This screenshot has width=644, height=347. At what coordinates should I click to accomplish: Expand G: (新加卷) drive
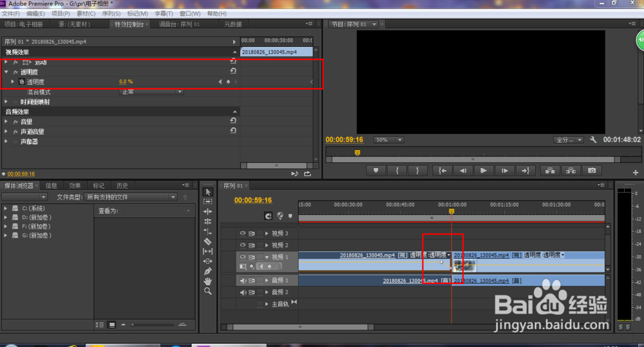pyautogui.click(x=6, y=235)
